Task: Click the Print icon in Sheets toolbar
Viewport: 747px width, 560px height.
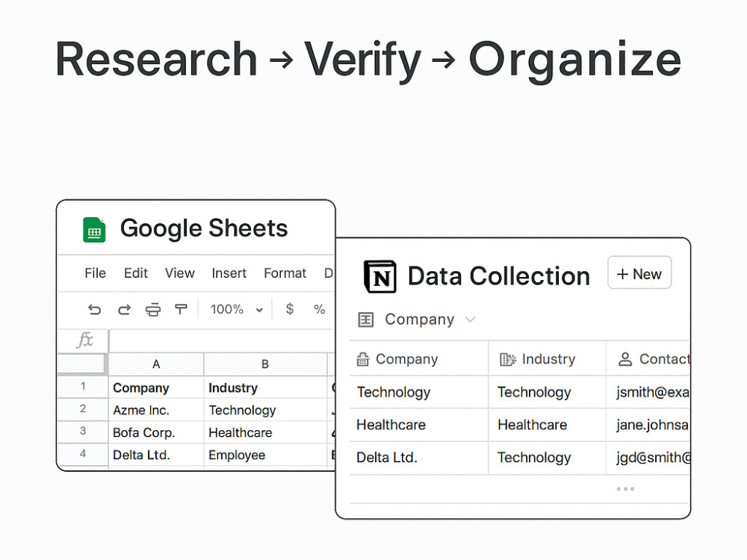Action: tap(153, 310)
